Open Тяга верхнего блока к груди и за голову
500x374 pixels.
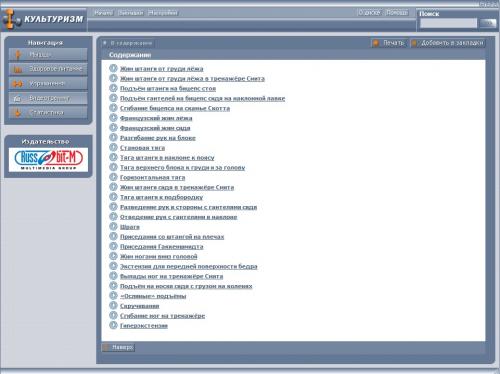coord(183,168)
